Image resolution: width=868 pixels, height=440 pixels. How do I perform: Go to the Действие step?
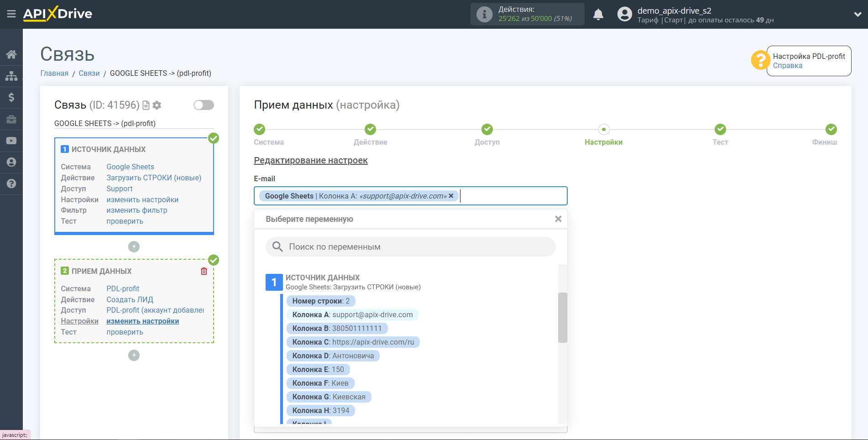pyautogui.click(x=370, y=130)
